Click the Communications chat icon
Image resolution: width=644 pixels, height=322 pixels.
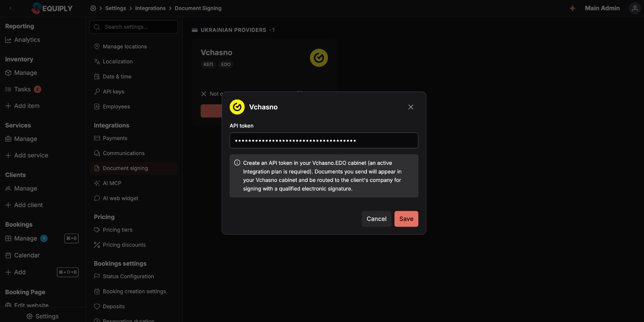(x=97, y=153)
